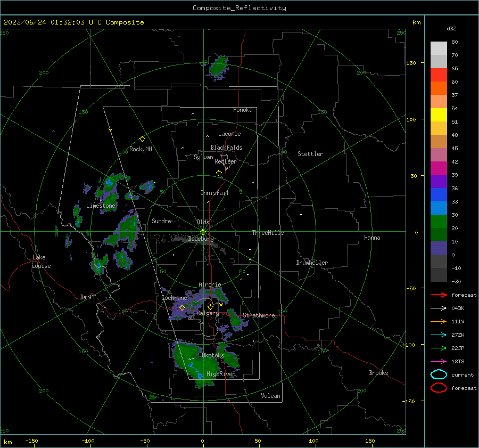Select the white 04DK arrow legend icon

click(x=439, y=308)
